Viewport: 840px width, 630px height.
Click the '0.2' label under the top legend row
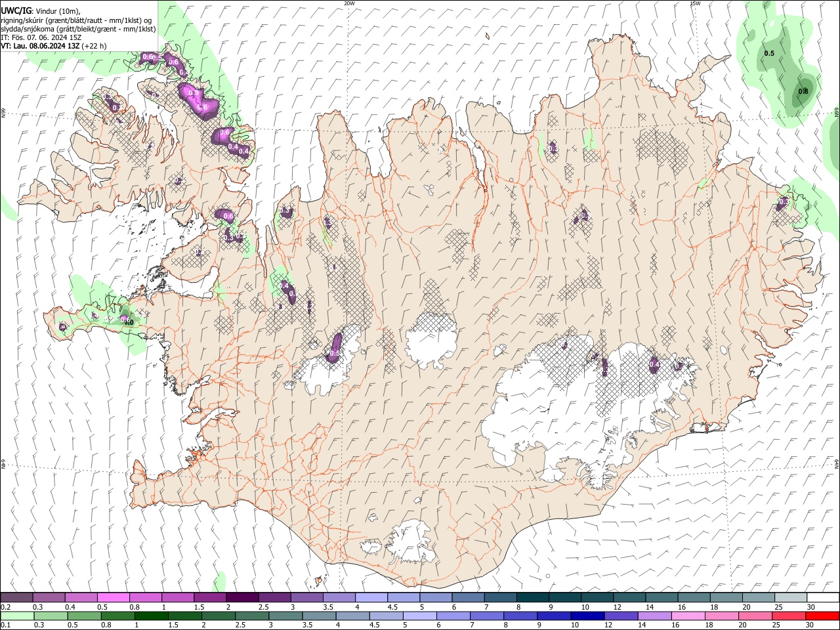click(6, 607)
